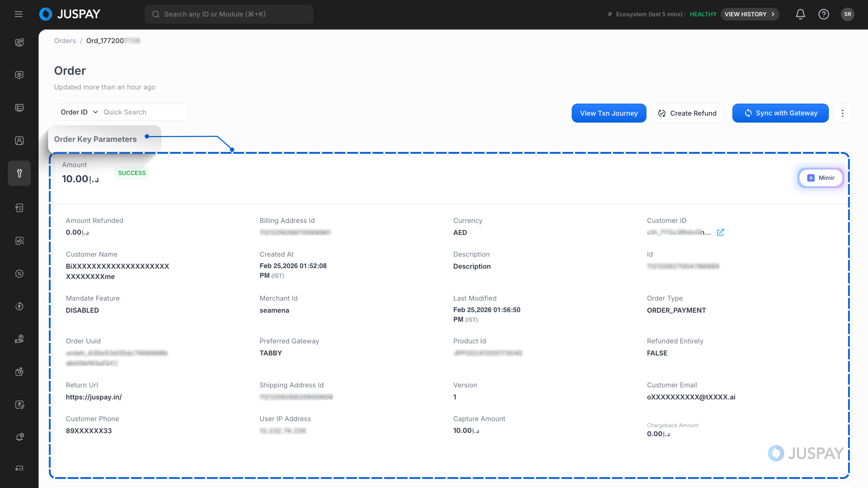Viewport: 868px width, 488px height.
Task: Open the analytics chart-search sidebar icon
Action: coord(19,241)
